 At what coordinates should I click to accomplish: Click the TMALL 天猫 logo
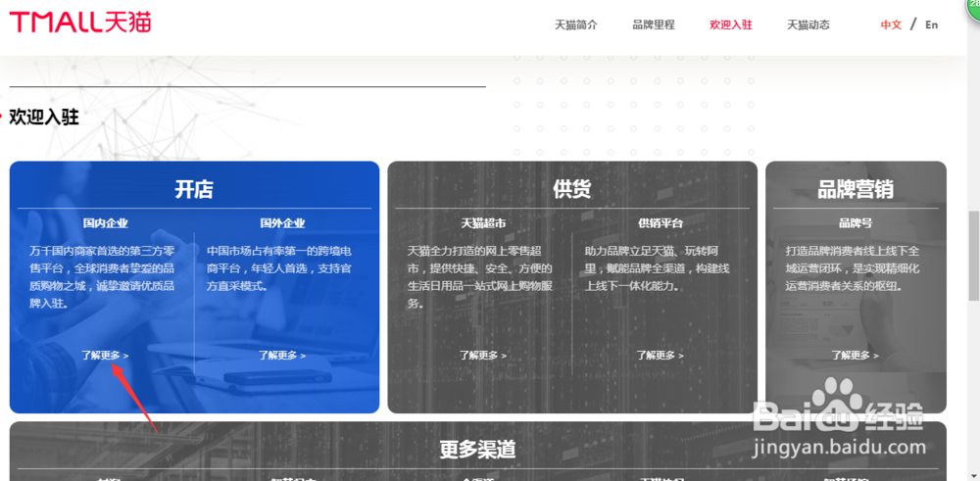point(80,22)
